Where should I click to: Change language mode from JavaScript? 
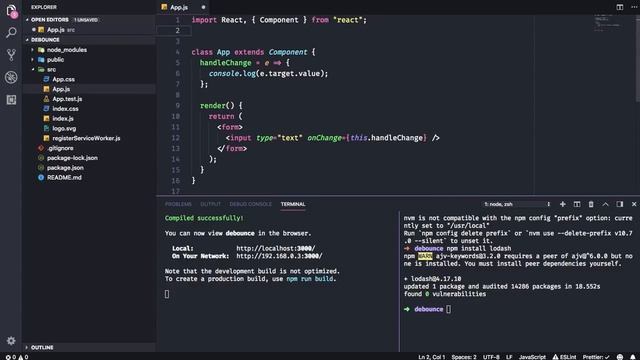click(x=532, y=357)
